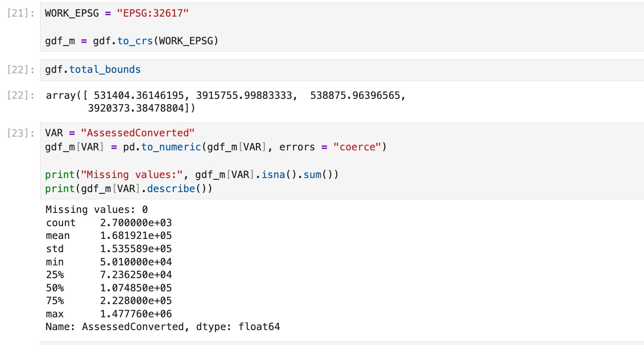Click the "Missing values: 0" output text
This screenshot has width=644, height=345.
(96, 210)
